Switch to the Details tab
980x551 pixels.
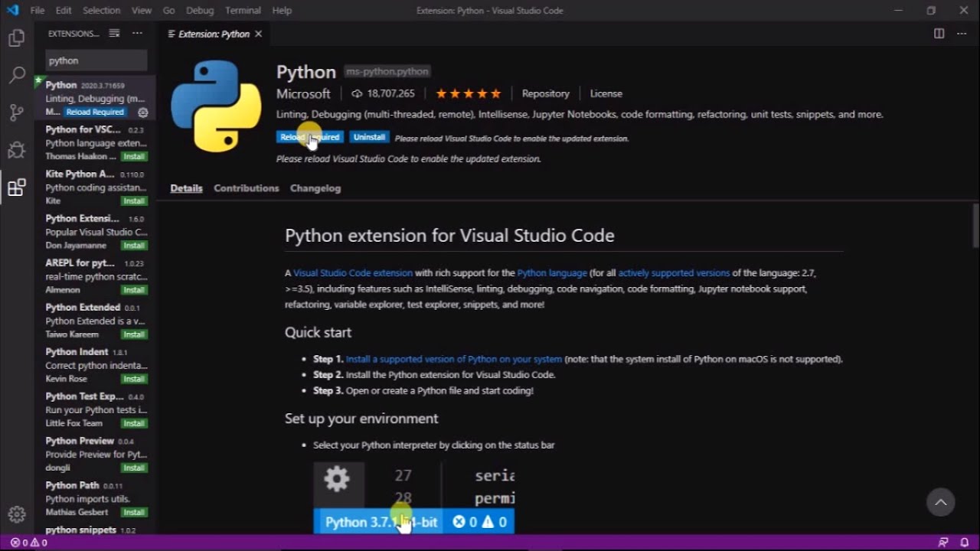coord(186,188)
